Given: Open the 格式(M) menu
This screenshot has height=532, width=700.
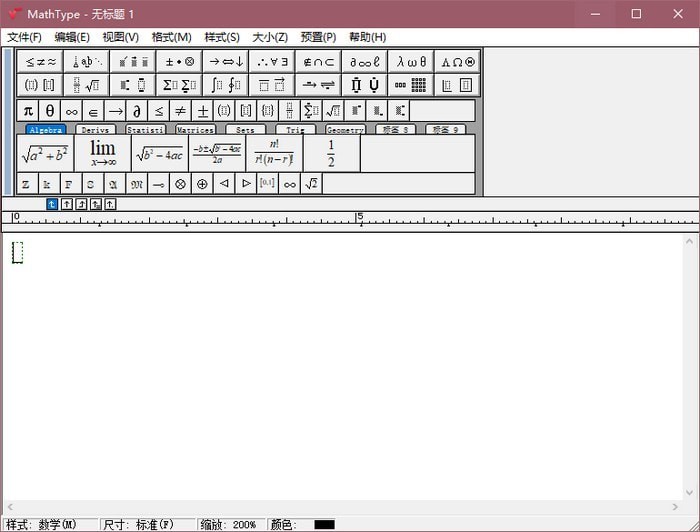Looking at the screenshot, I should point(171,37).
